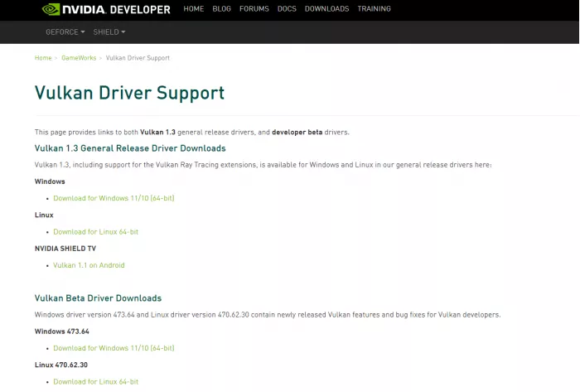Image resolution: width=580 pixels, height=392 pixels.
Task: Follow the Home breadcrumb link
Action: coord(43,58)
